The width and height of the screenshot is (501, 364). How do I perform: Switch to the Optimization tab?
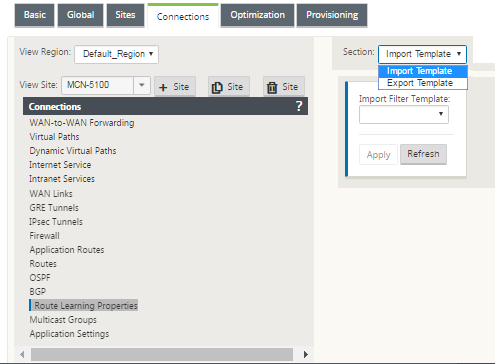(x=257, y=15)
